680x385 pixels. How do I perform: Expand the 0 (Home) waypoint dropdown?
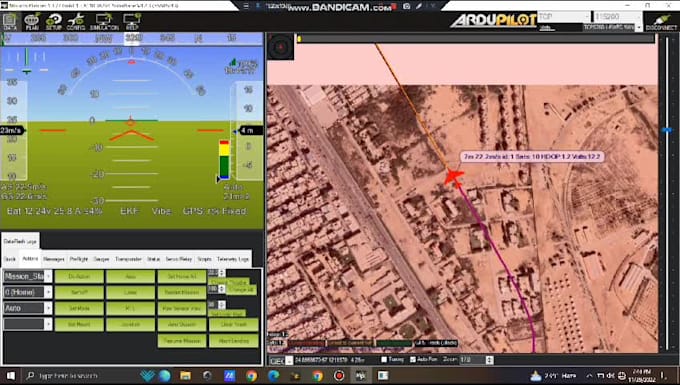(48, 292)
